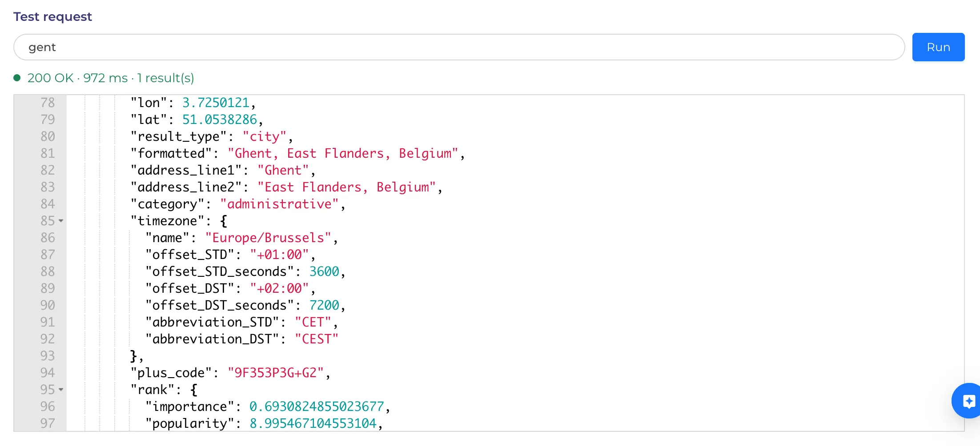The height and width of the screenshot is (446, 980).
Task: Click line number 93 in the gutter
Action: [48, 356]
